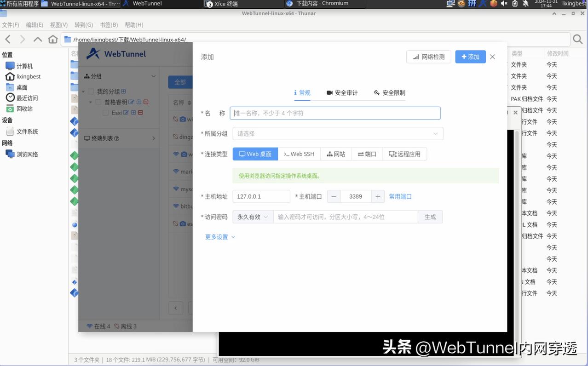Open the 文件(F) menu in Thunar
This screenshot has height=366, width=588.
11,25
